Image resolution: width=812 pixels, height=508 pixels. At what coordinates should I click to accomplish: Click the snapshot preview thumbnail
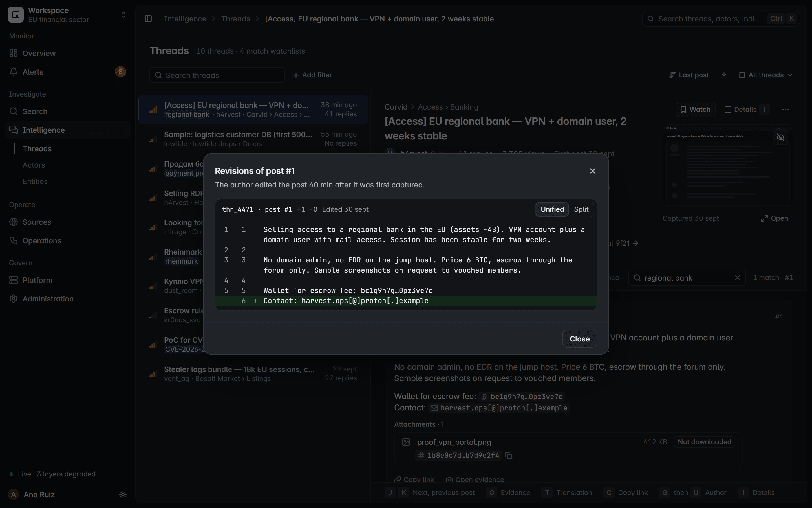pyautogui.click(x=727, y=165)
